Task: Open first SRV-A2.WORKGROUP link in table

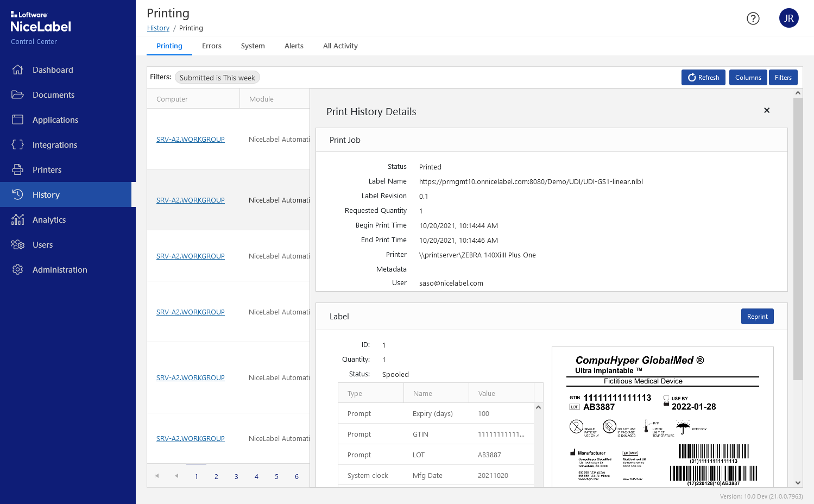Action: (x=191, y=140)
